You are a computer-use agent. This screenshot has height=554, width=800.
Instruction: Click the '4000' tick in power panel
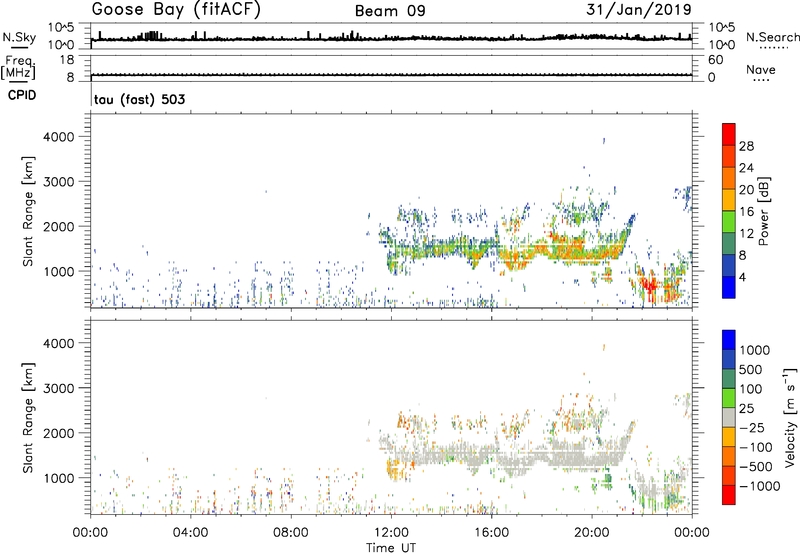[x=58, y=137]
